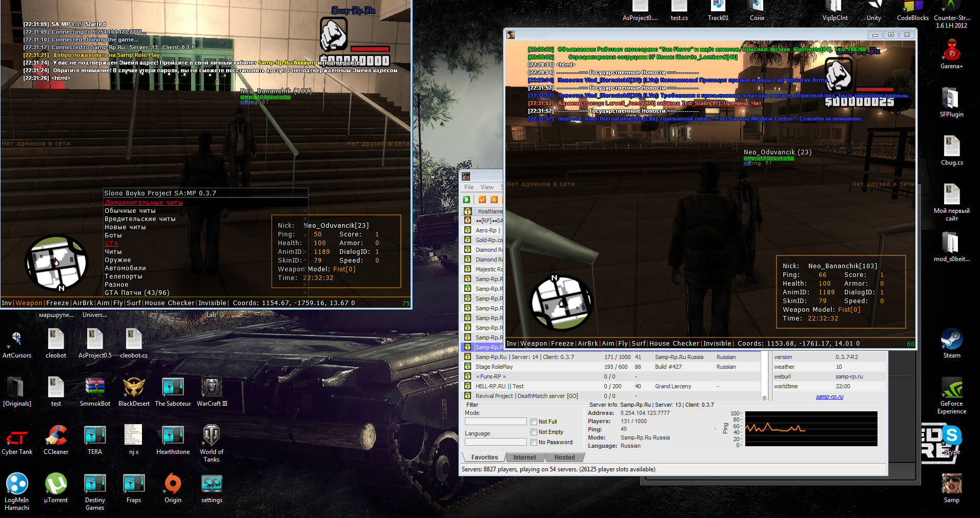Enable the Not Empty filter checkbox

pyautogui.click(x=534, y=432)
